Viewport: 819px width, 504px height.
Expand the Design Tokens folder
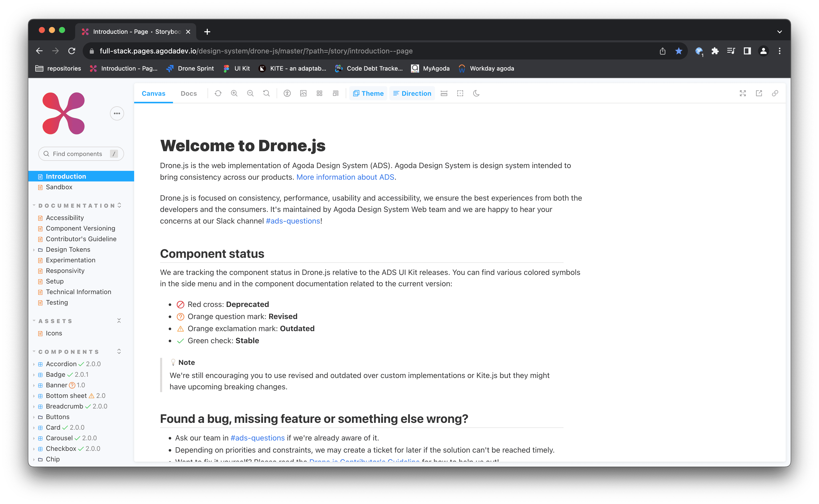[x=68, y=249]
